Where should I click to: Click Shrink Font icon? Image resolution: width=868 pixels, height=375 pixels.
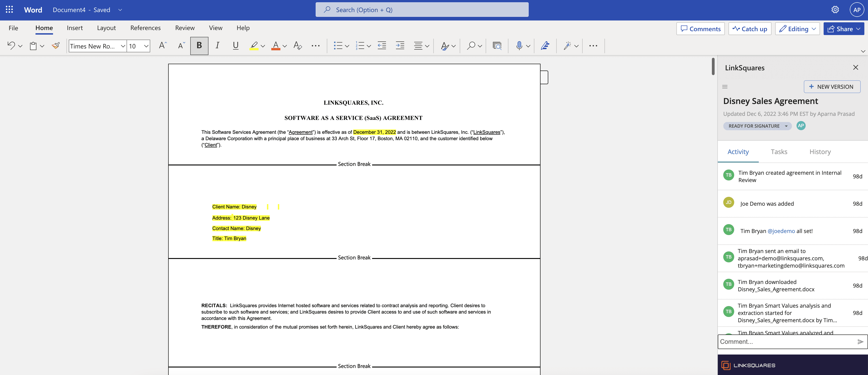(x=181, y=46)
